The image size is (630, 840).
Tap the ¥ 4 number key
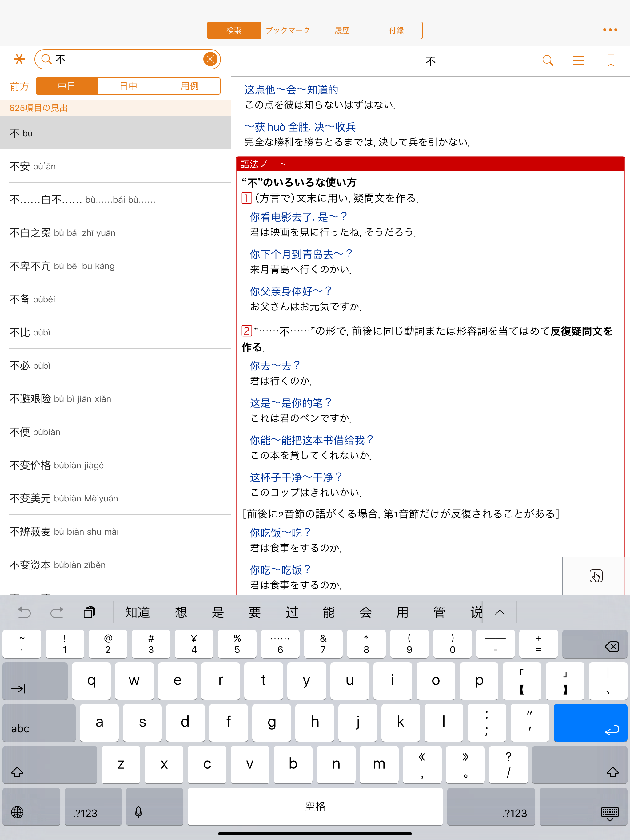pyautogui.click(x=194, y=644)
